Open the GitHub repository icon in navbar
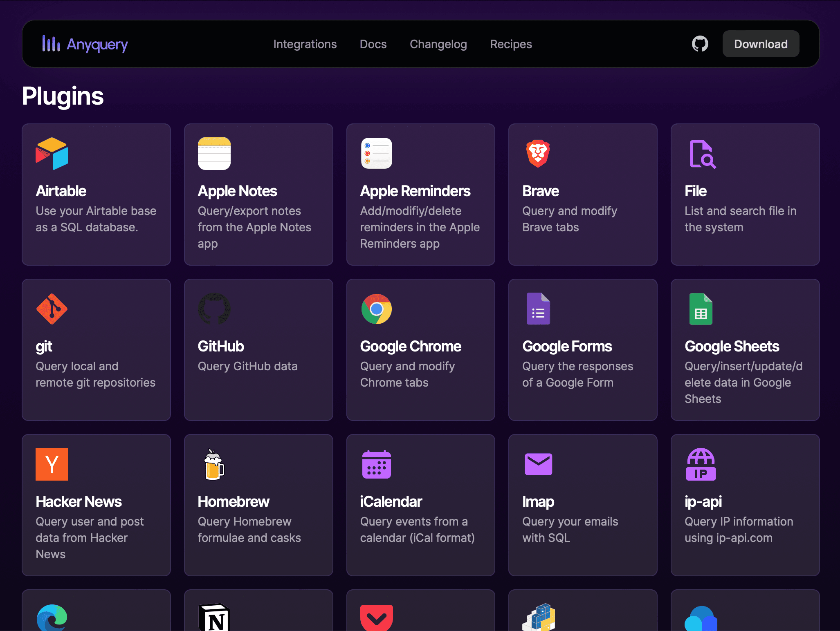Viewport: 840px width, 631px height. click(700, 44)
